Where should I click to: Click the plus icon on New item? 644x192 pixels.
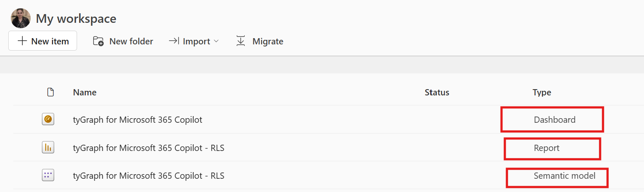[x=22, y=41]
